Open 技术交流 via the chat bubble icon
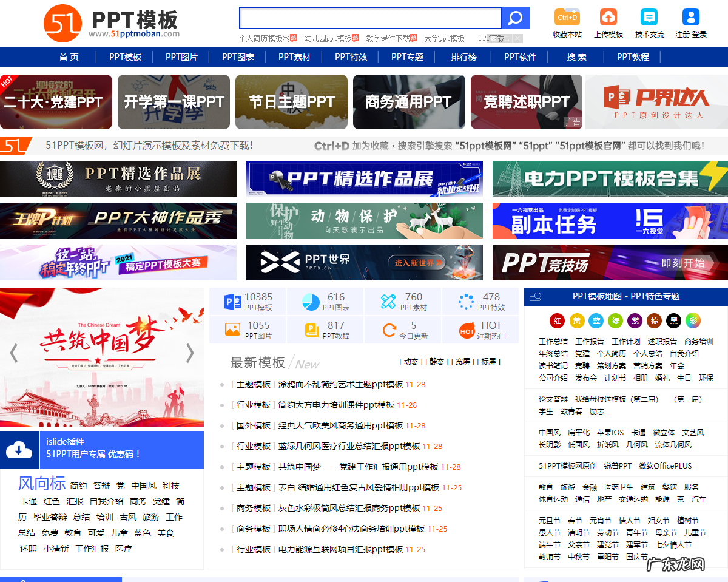This screenshot has height=582, width=728. pyautogui.click(x=650, y=17)
